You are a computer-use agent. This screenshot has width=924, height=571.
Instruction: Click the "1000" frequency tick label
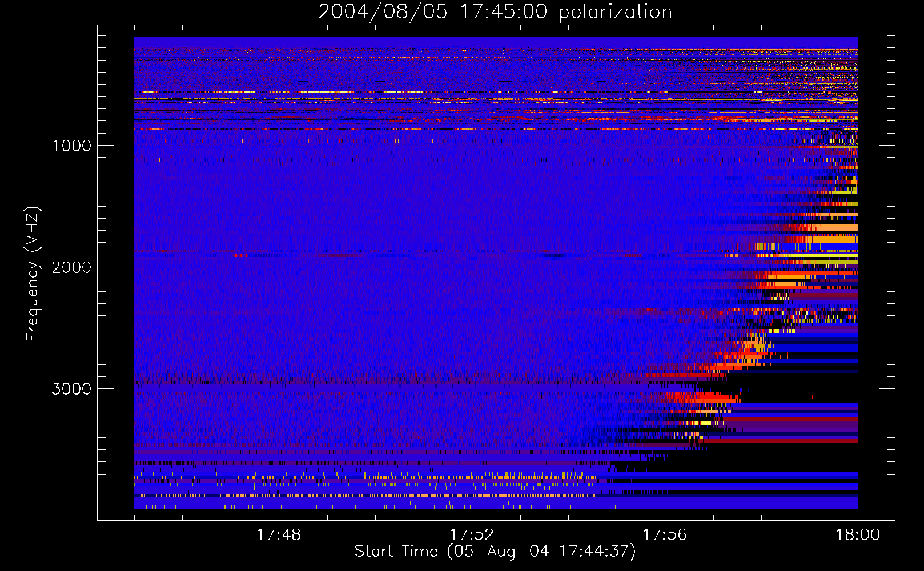click(x=71, y=146)
